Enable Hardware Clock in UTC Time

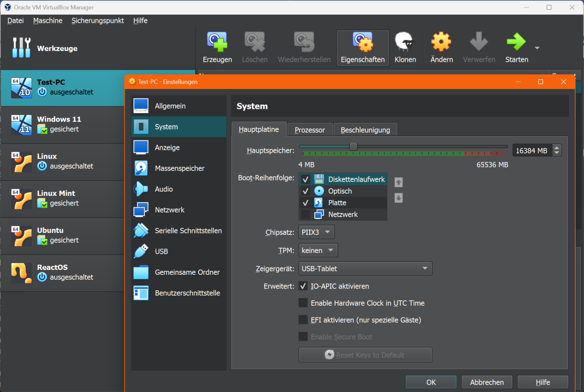tap(303, 303)
